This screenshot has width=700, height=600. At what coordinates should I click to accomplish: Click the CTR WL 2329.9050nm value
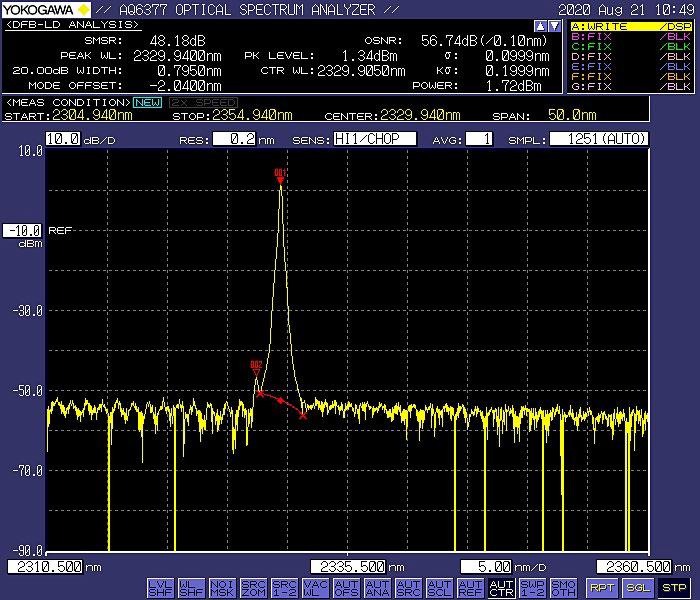(361, 71)
